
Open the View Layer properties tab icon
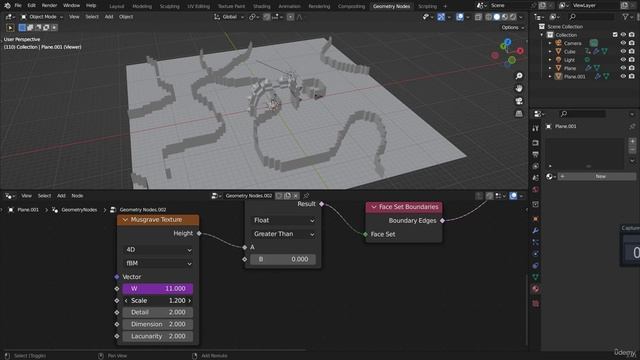536,166
